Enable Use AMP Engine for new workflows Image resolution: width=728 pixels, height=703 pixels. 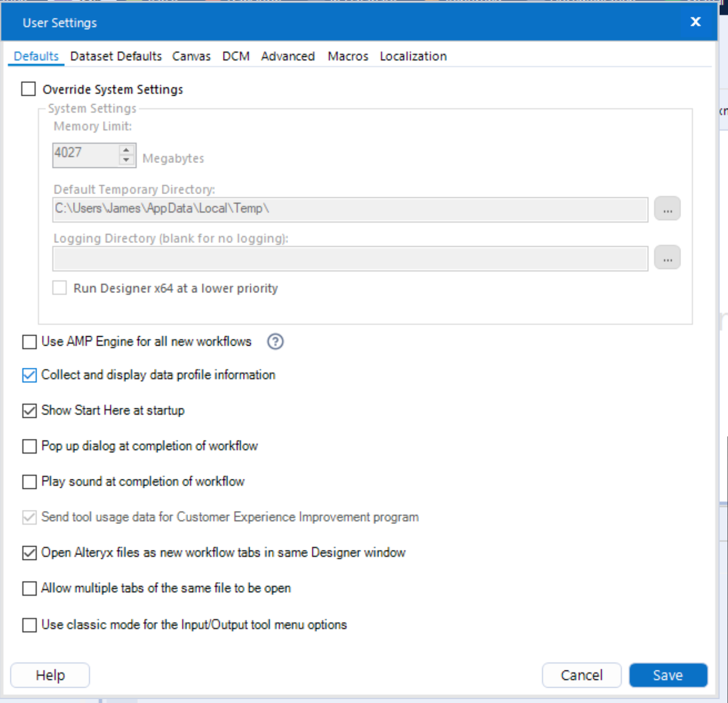(30, 342)
